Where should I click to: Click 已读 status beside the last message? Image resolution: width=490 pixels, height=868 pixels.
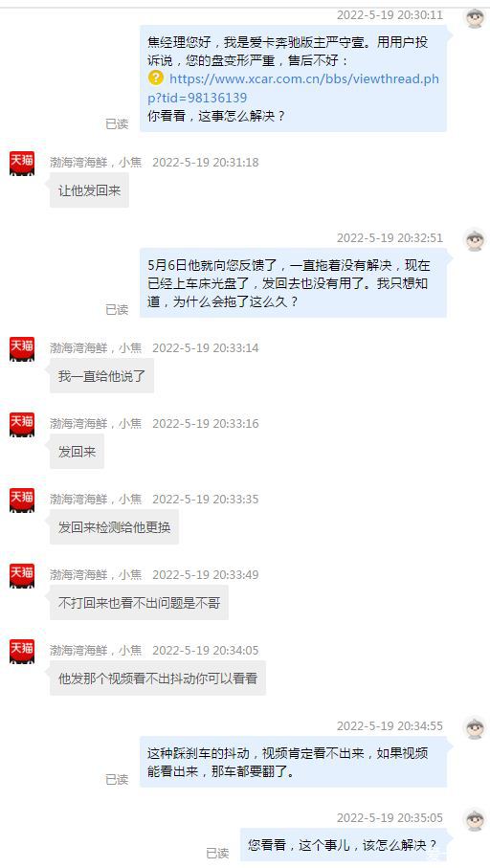pos(217,853)
